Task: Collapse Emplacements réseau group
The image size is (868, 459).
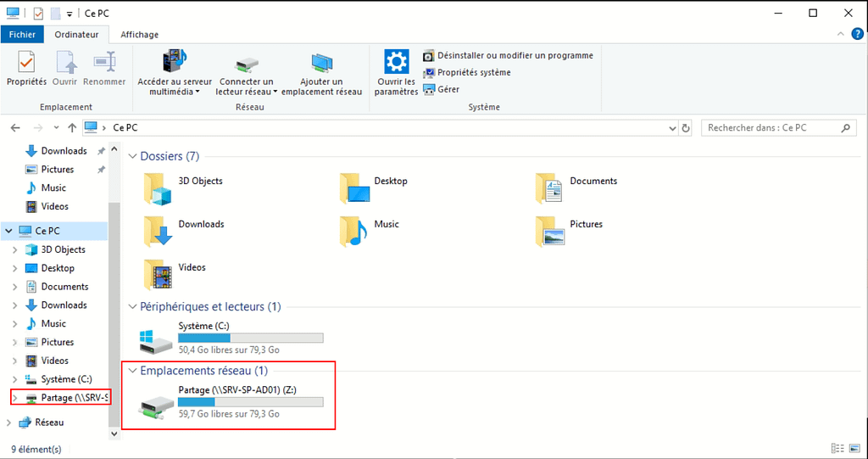Action: [132, 371]
